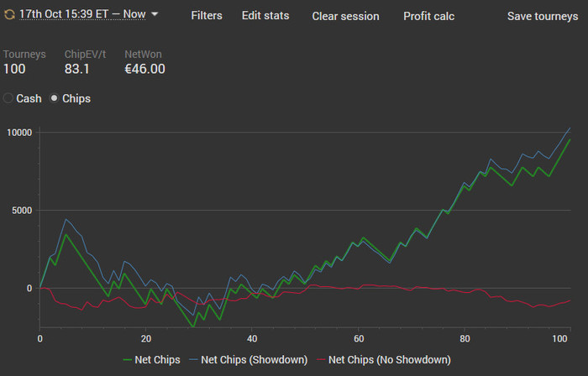Click Save tourneys
Viewport: 588px width, 376px height.
[543, 16]
